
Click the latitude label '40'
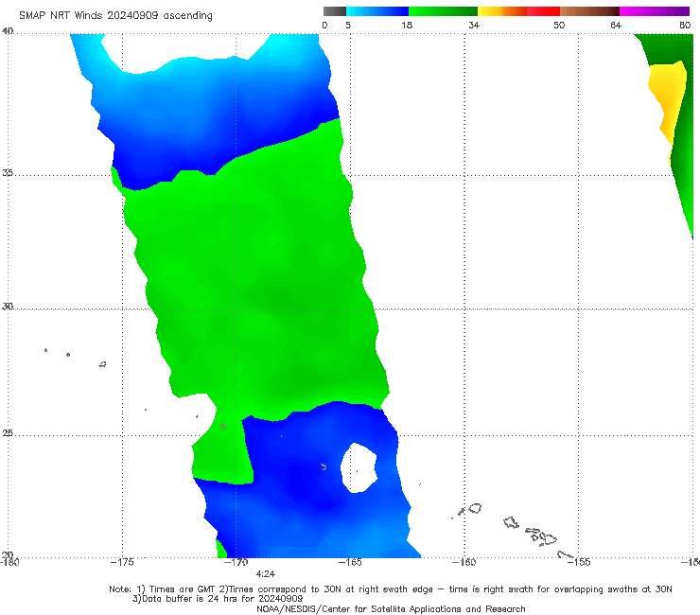pos(8,31)
